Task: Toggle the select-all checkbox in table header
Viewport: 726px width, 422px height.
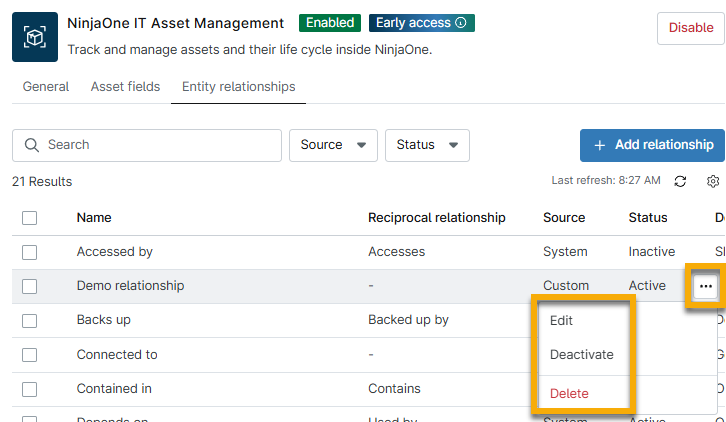Action: click(x=30, y=218)
